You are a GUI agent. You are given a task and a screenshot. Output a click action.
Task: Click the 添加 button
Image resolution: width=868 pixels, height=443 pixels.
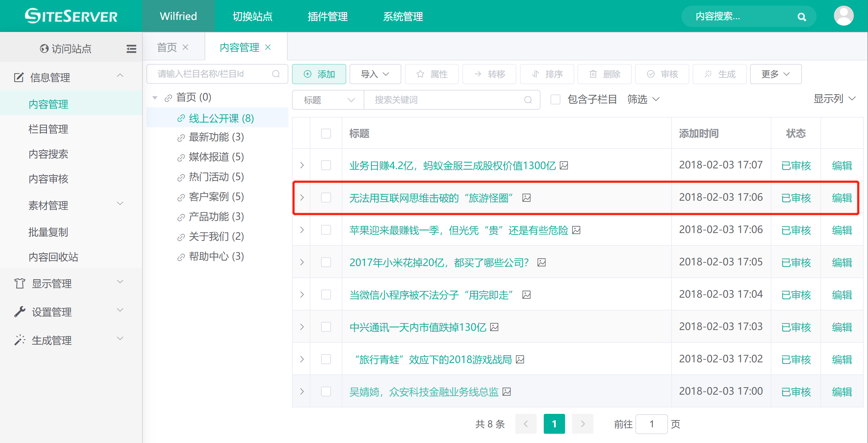coord(319,74)
